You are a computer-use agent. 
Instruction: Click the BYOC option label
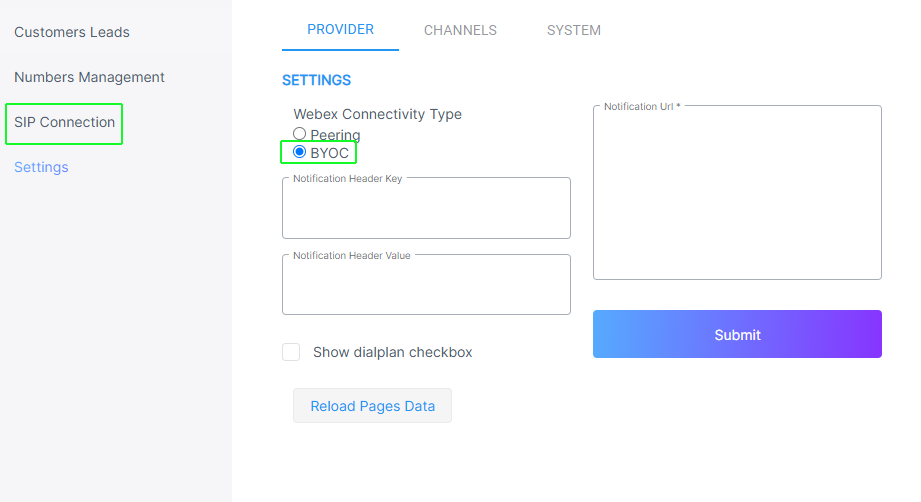[330, 153]
